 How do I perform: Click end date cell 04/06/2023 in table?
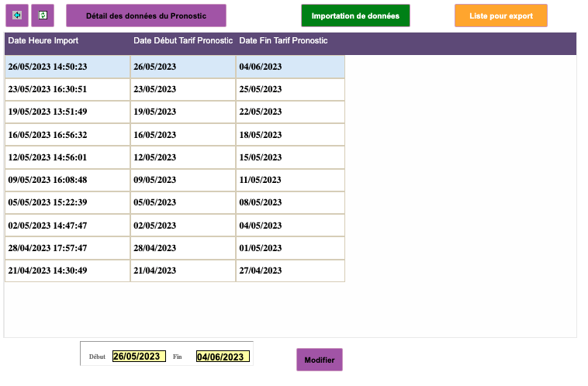[291, 67]
